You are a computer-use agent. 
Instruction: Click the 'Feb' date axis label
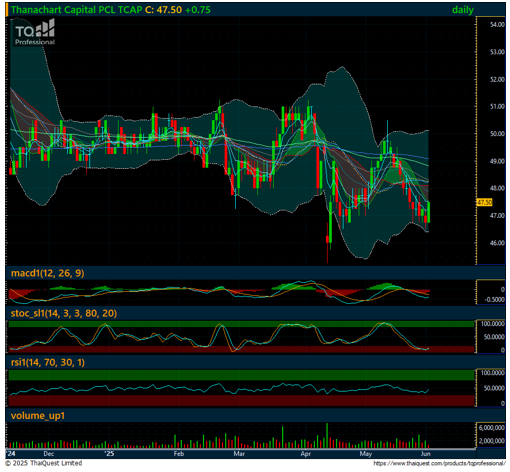(x=179, y=454)
